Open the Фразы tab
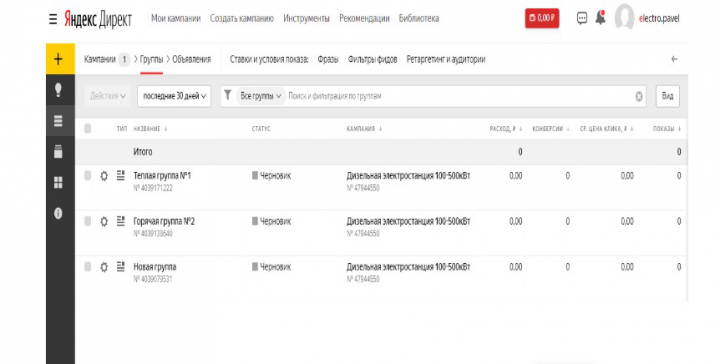This screenshot has height=364, width=720. pyautogui.click(x=328, y=59)
